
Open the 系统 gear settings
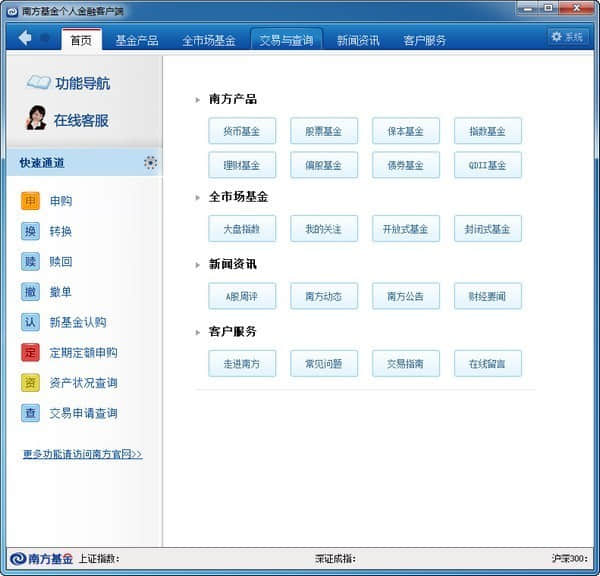click(x=568, y=37)
